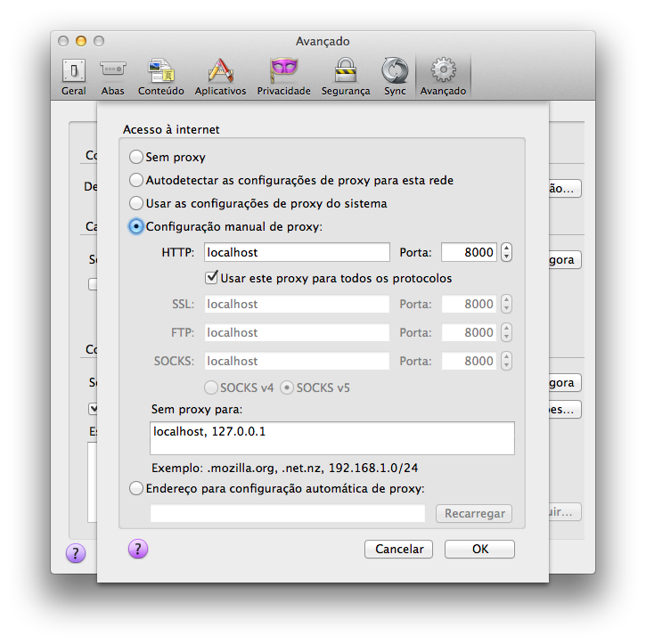The height and width of the screenshot is (644, 646).
Task: Open the Geral preferences pane icon
Action: coord(74,71)
